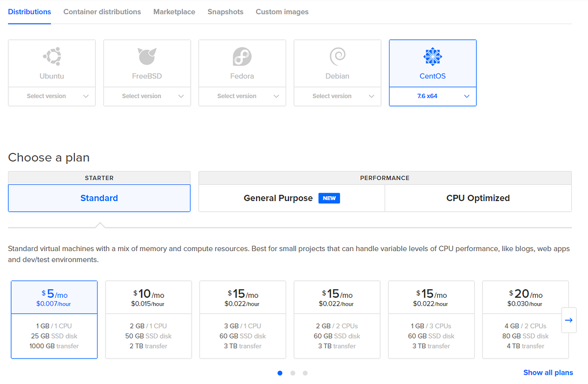This screenshot has width=588, height=384.
Task: Select the $20/mo 4 GB plan
Action: [526, 320]
